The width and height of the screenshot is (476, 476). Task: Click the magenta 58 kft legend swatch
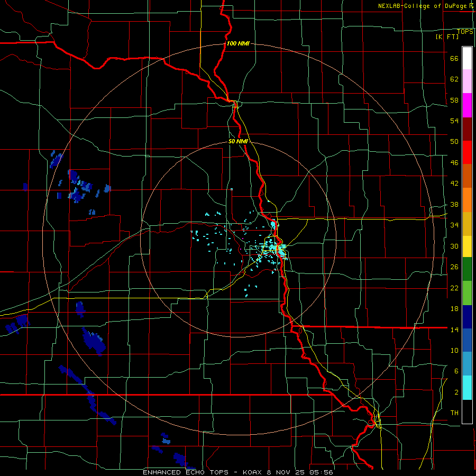(467, 105)
